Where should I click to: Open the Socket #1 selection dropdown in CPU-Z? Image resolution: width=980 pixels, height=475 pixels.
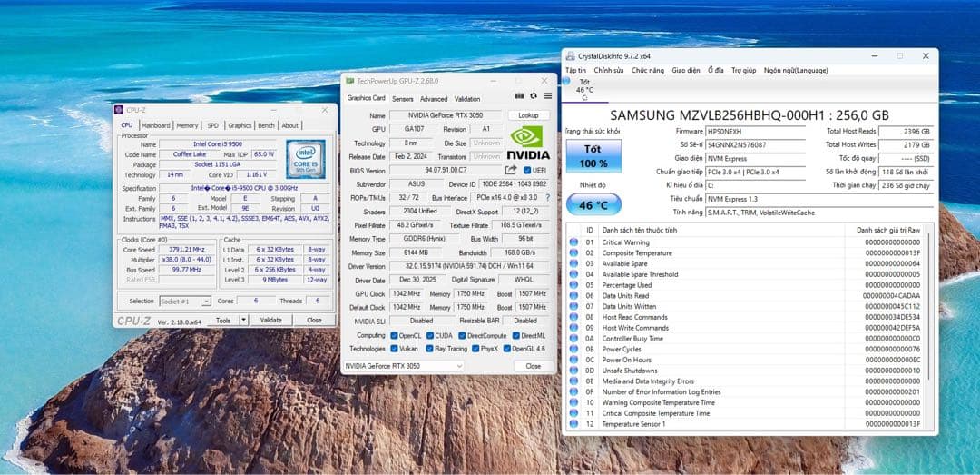click(185, 301)
